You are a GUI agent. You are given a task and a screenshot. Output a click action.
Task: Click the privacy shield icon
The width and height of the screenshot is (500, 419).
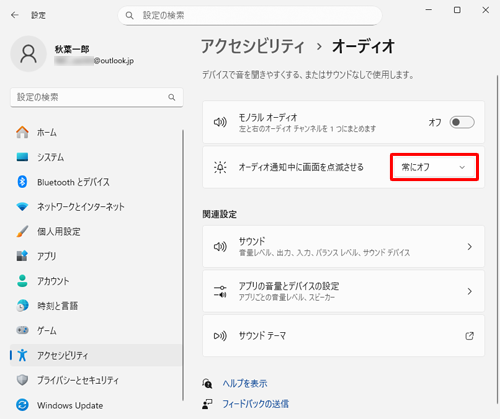click(x=22, y=380)
